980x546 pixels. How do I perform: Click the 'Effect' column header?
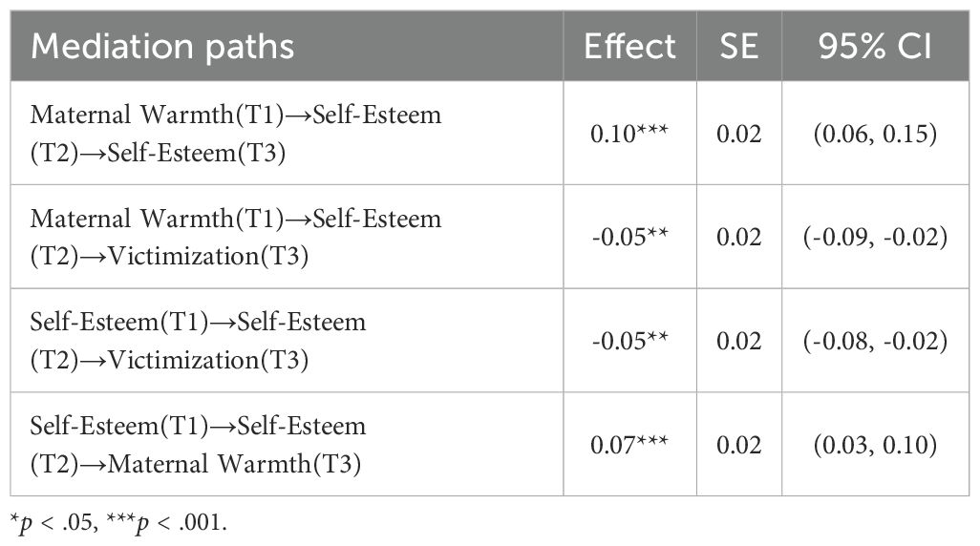click(631, 47)
